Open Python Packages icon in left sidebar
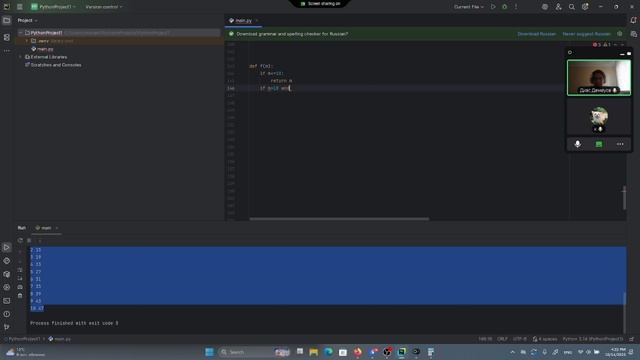 [x=7, y=274]
